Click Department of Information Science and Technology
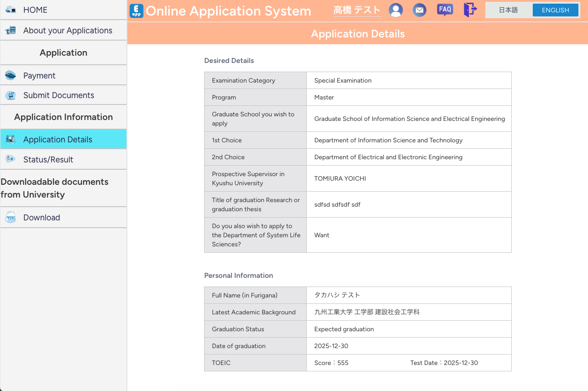 coord(388,140)
